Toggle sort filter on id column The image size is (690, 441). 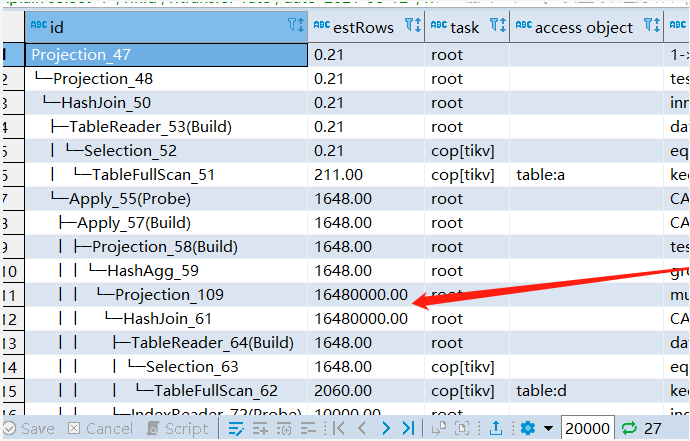click(296, 25)
